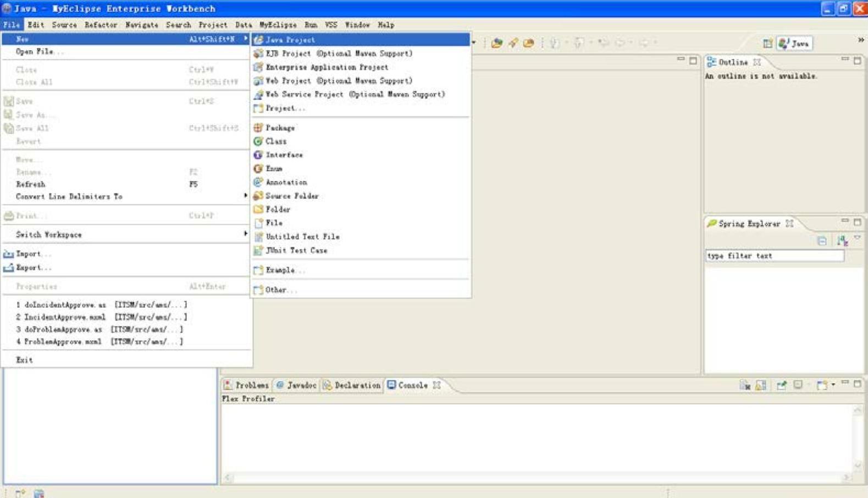The image size is (868, 498).
Task: Minimize the Outline view panel
Action: pos(845,59)
